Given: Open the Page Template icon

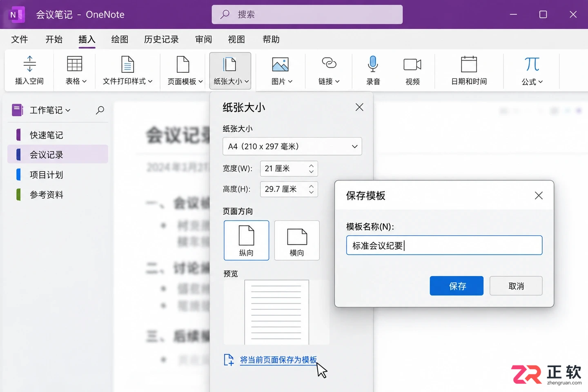Looking at the screenshot, I should tap(183, 64).
